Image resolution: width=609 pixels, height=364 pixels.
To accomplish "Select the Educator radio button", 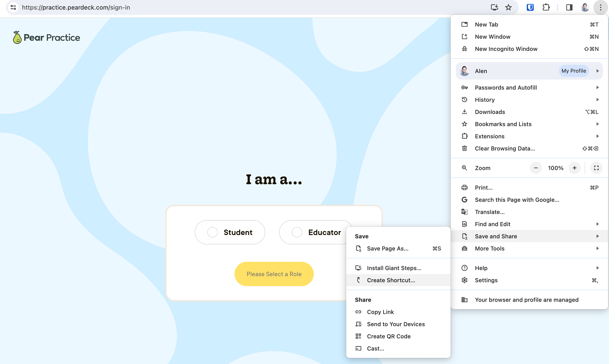I will (297, 232).
